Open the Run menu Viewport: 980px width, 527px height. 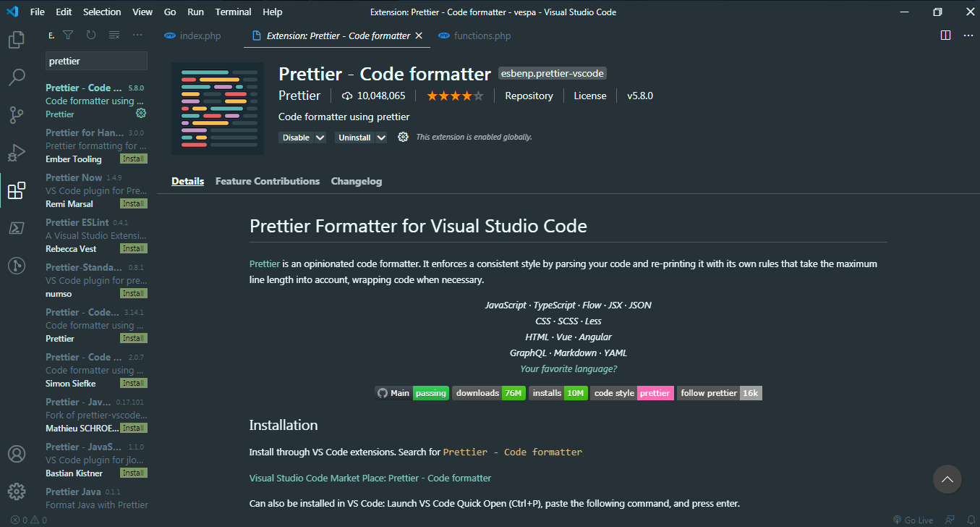[195, 12]
